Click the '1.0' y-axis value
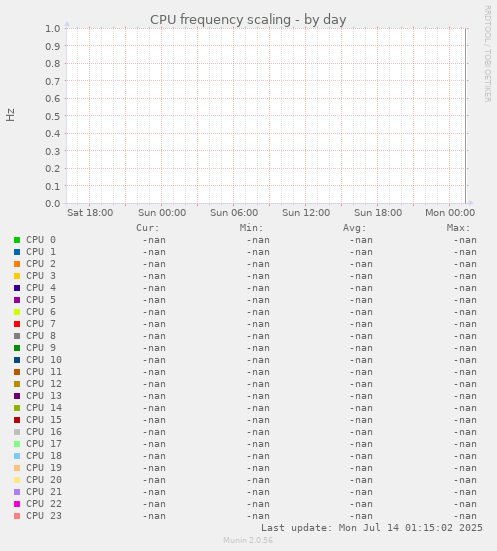This screenshot has height=551, width=497. pos(53,28)
